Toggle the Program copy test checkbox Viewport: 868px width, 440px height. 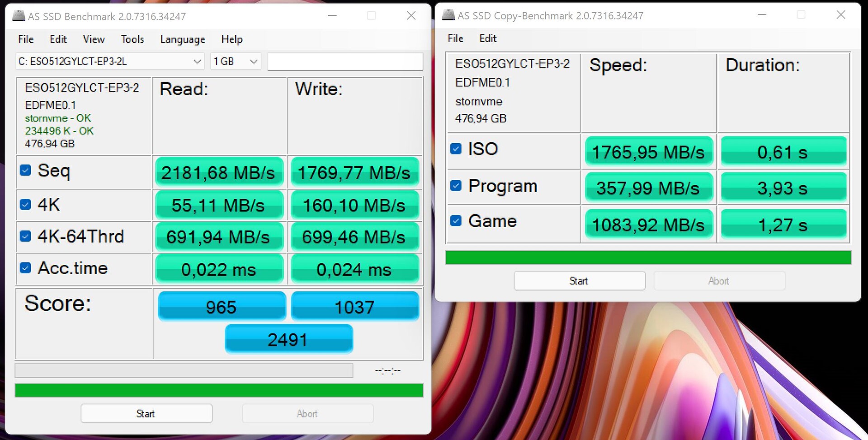click(456, 186)
